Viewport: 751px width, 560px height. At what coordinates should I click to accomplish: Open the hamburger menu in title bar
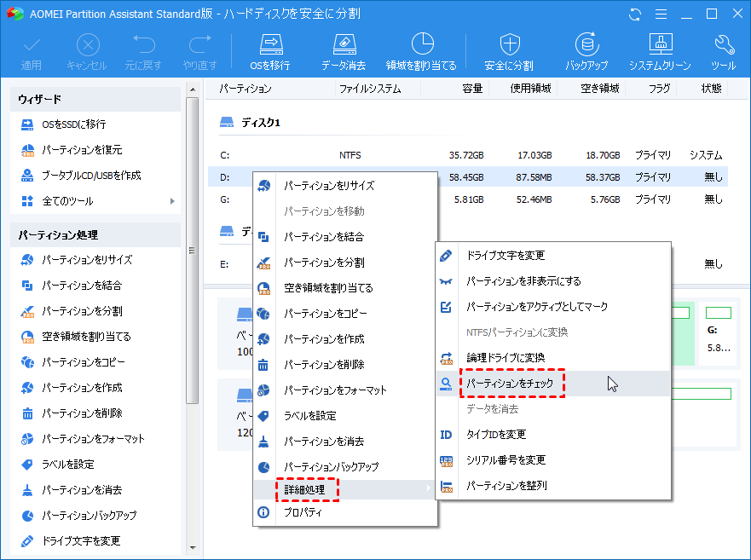[x=661, y=14]
